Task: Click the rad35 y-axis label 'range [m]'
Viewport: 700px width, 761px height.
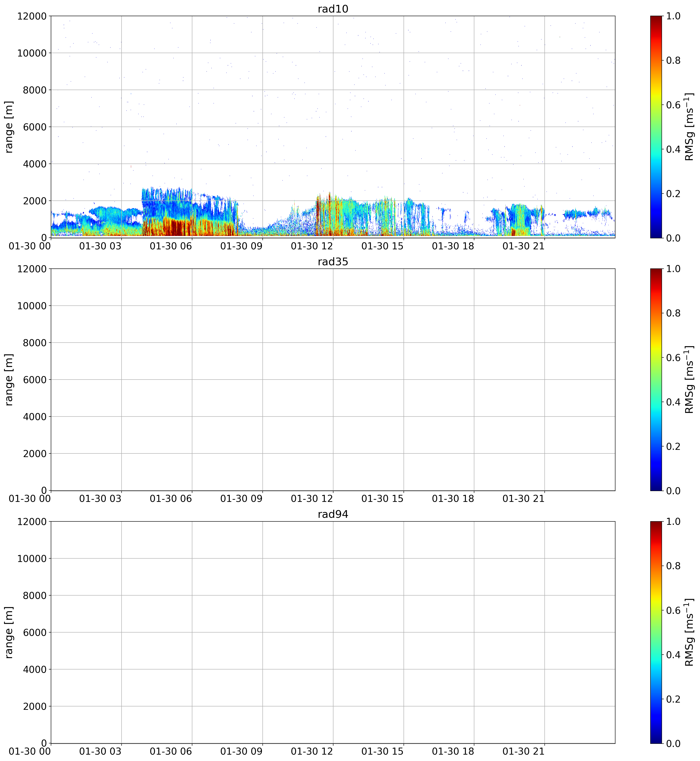Action: pos(9,379)
